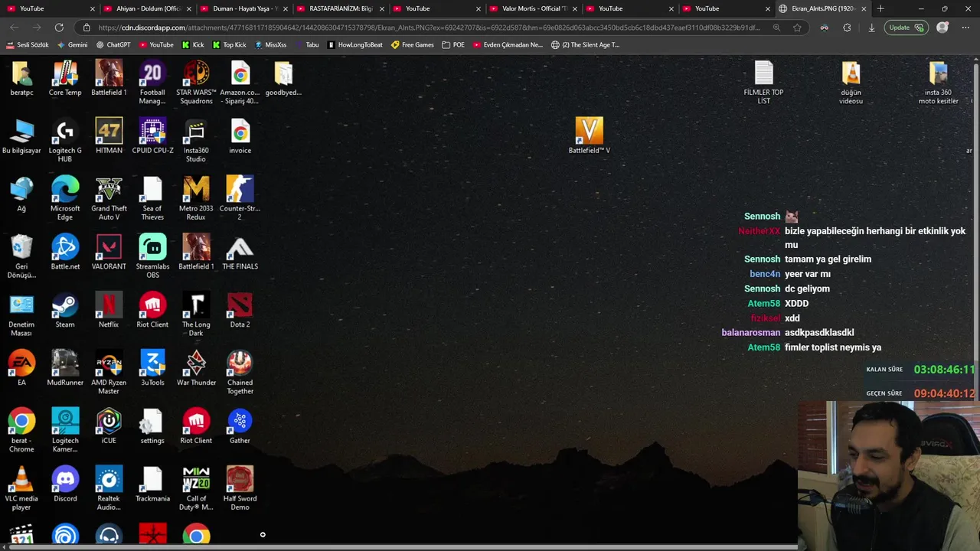The height and width of the screenshot is (551, 980).
Task: Open the Metro 2033 Redux shortcut
Action: 196,199
